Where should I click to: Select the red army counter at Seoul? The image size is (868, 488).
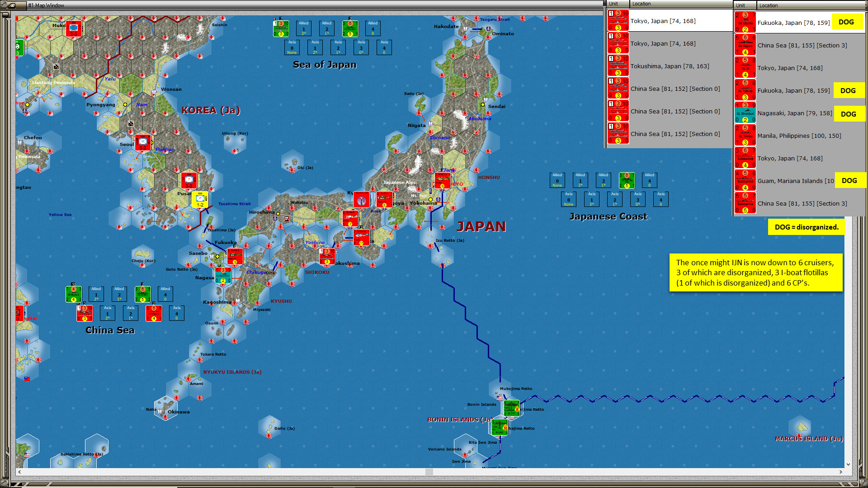(x=143, y=143)
